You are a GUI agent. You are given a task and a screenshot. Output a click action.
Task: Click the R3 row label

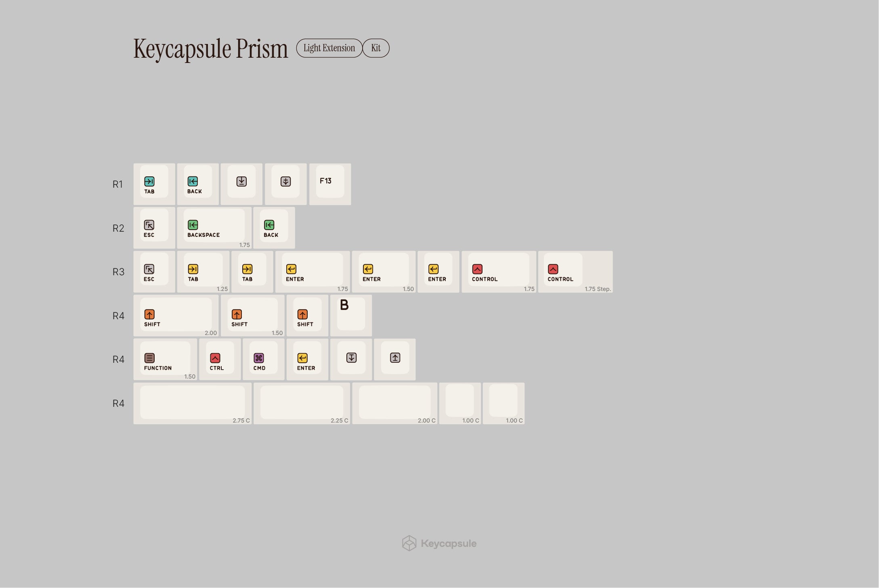pos(118,272)
